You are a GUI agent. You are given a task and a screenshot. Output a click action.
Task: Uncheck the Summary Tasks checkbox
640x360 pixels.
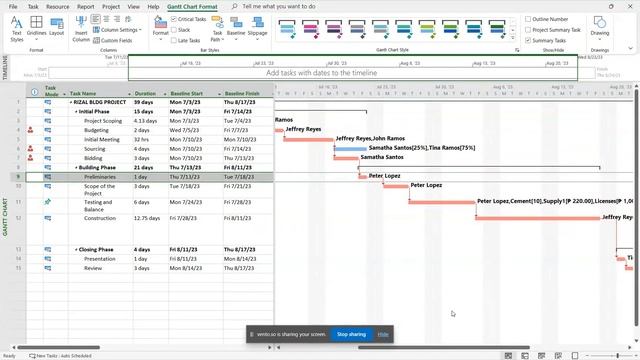point(528,40)
